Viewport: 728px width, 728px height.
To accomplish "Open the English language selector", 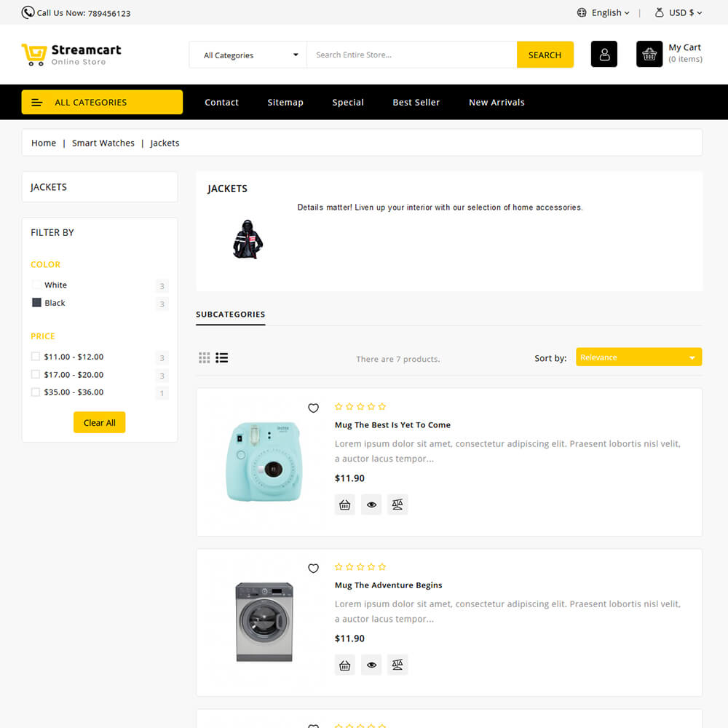I will point(604,12).
